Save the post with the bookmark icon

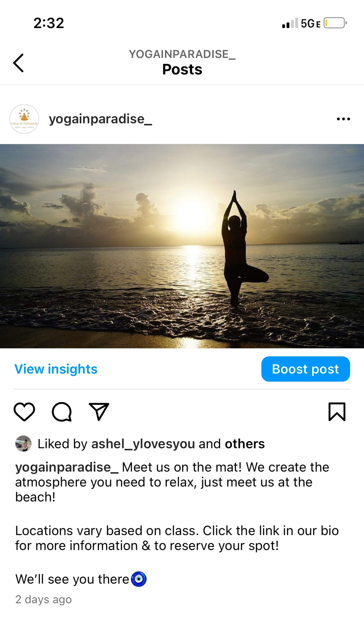[337, 412]
